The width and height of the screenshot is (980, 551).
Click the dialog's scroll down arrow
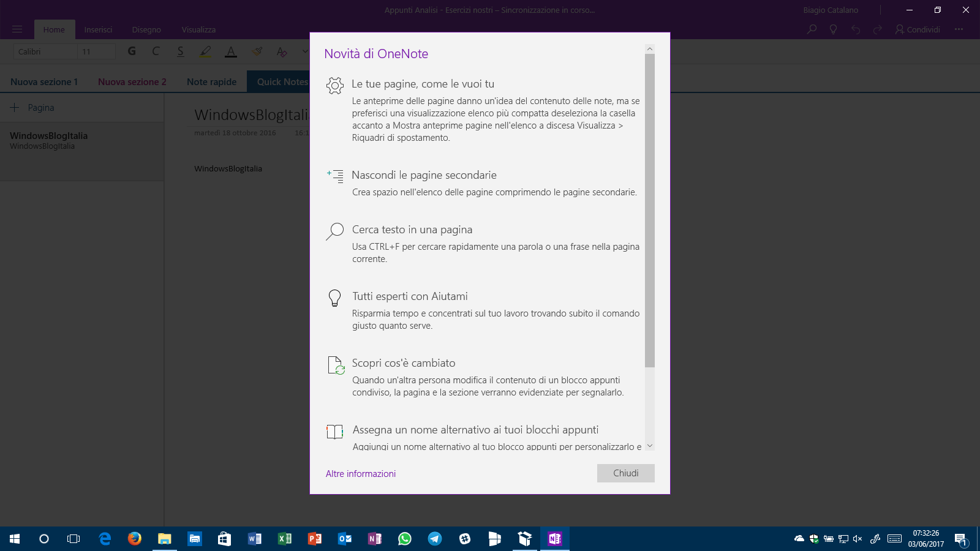coord(650,446)
